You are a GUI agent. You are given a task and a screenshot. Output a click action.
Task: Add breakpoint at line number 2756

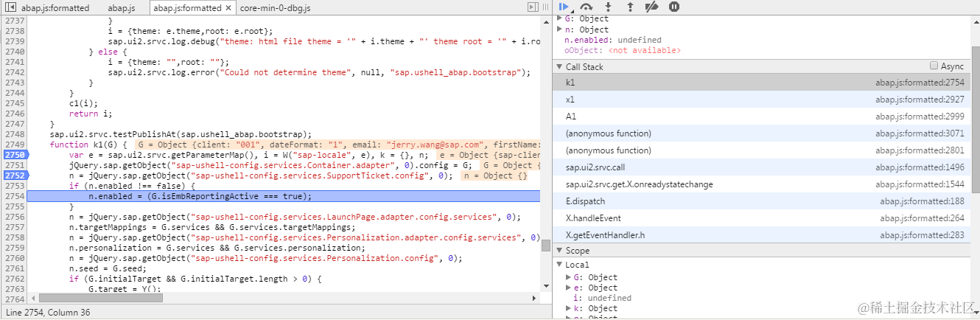[x=15, y=217]
